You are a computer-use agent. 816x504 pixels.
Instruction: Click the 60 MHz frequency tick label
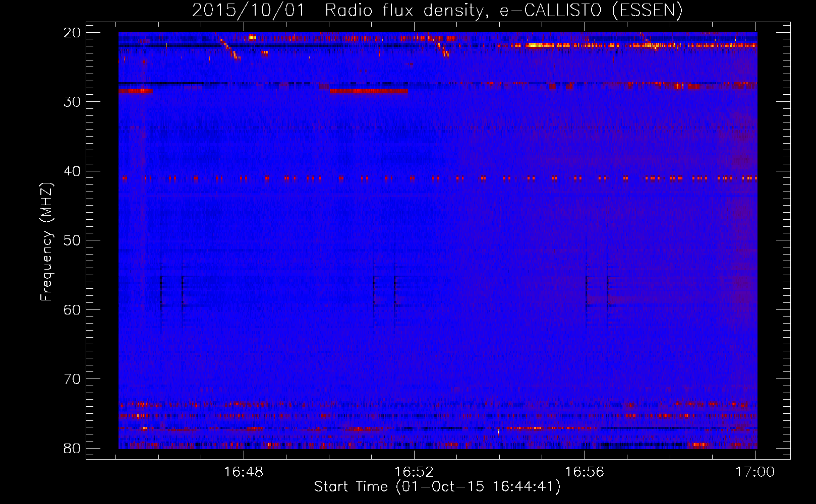pyautogui.click(x=72, y=309)
